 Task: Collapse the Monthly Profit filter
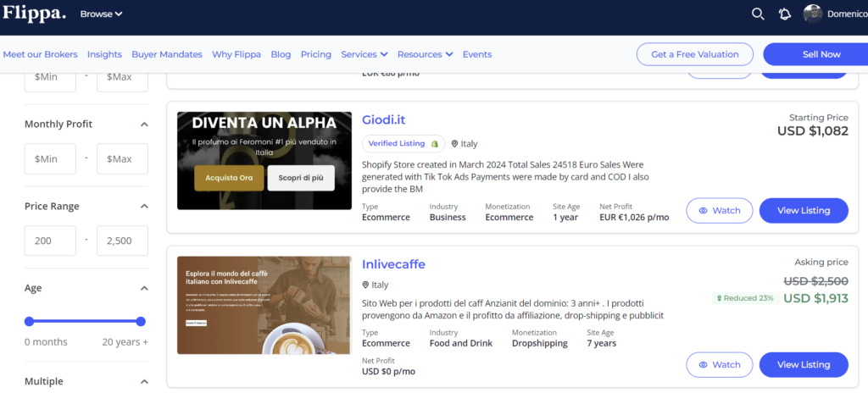pos(144,125)
